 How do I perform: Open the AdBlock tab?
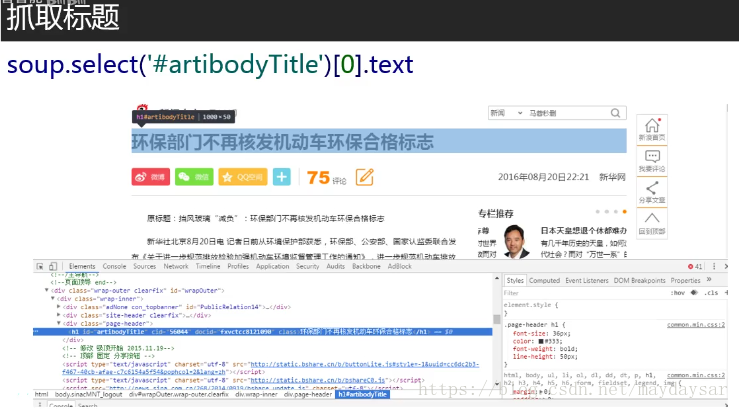(400, 266)
